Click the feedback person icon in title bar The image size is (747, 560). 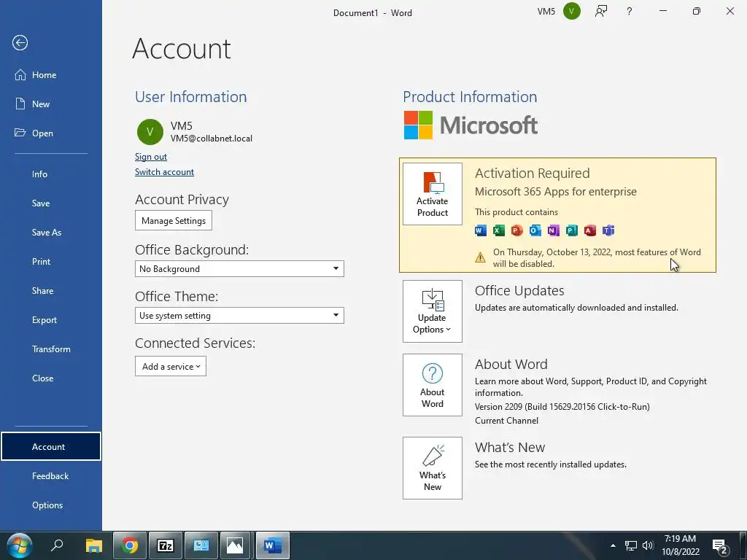coord(601,11)
